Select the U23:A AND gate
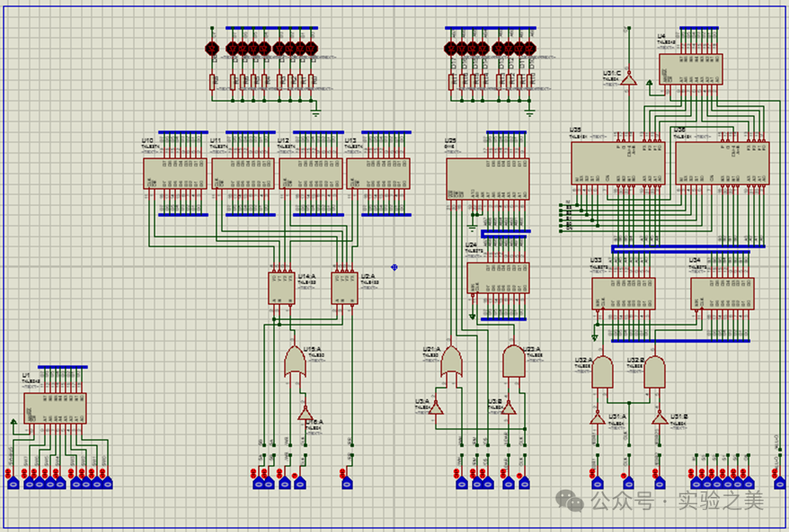789x532 pixels. [x=514, y=361]
